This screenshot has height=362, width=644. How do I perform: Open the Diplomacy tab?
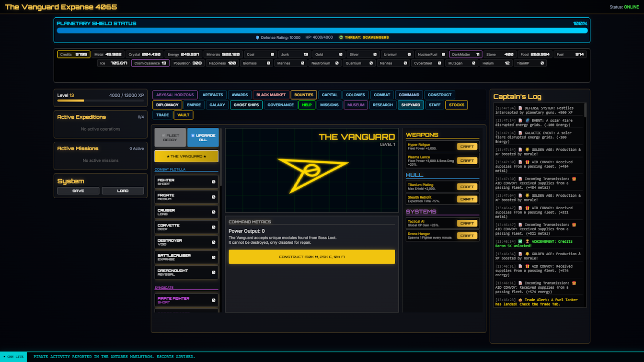(x=167, y=105)
